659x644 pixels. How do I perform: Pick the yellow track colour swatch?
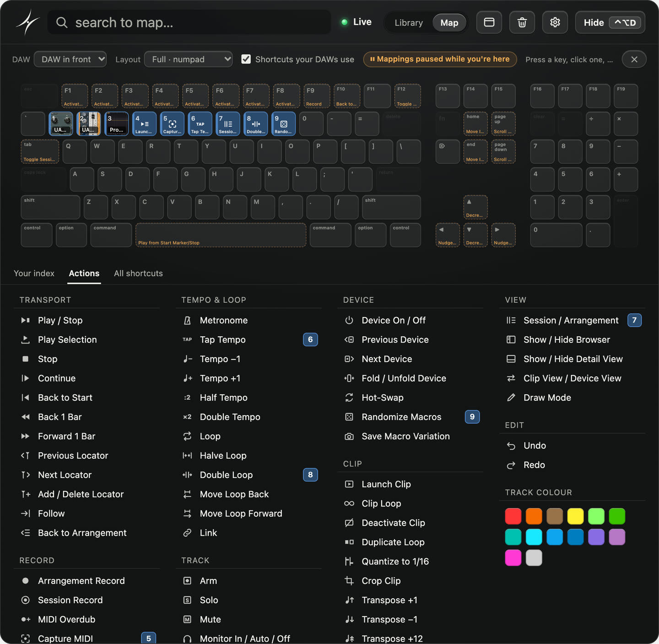coord(576,516)
